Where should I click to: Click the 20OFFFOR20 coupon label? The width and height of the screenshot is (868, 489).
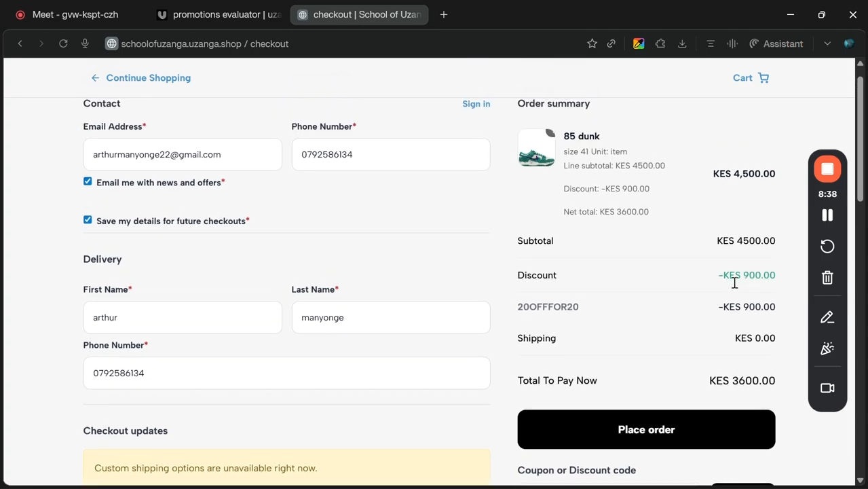[x=548, y=307]
